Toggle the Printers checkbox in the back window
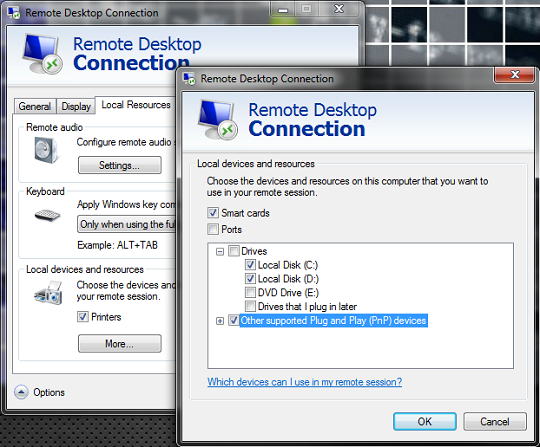The height and width of the screenshot is (447, 540). click(x=83, y=317)
